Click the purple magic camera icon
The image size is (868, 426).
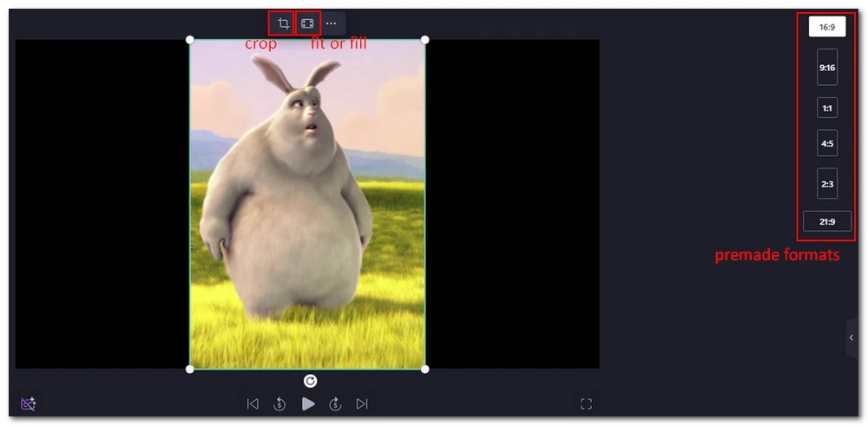29,403
